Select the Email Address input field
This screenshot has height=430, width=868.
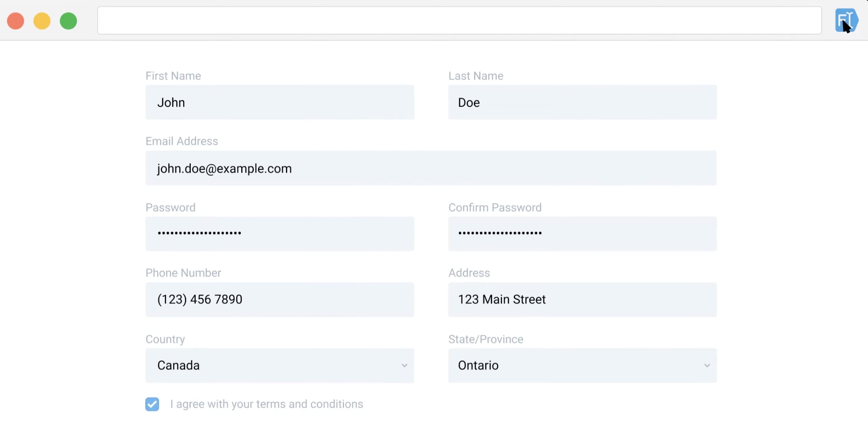431,168
